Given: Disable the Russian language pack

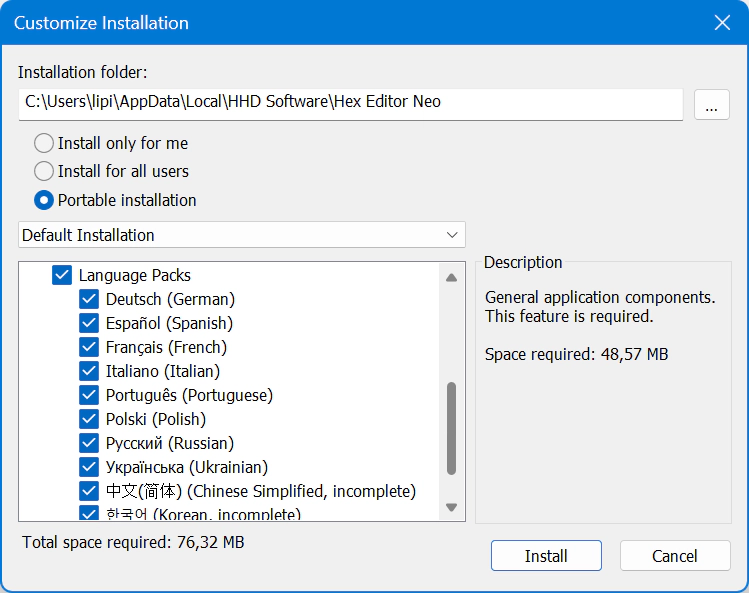Looking at the screenshot, I should (x=89, y=443).
